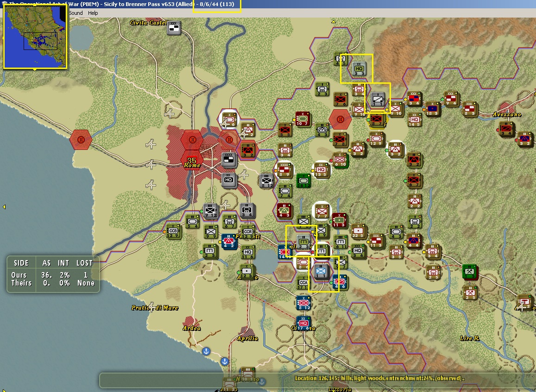Select the bright green engineer unit with crossed tools
This screenshot has width=536, height=392.
(x=470, y=272)
